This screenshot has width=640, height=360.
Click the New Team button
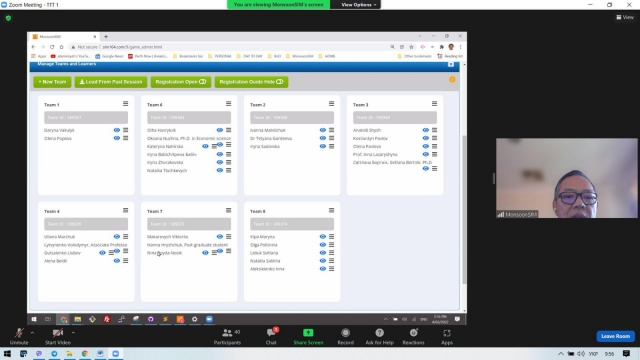[x=52, y=82]
